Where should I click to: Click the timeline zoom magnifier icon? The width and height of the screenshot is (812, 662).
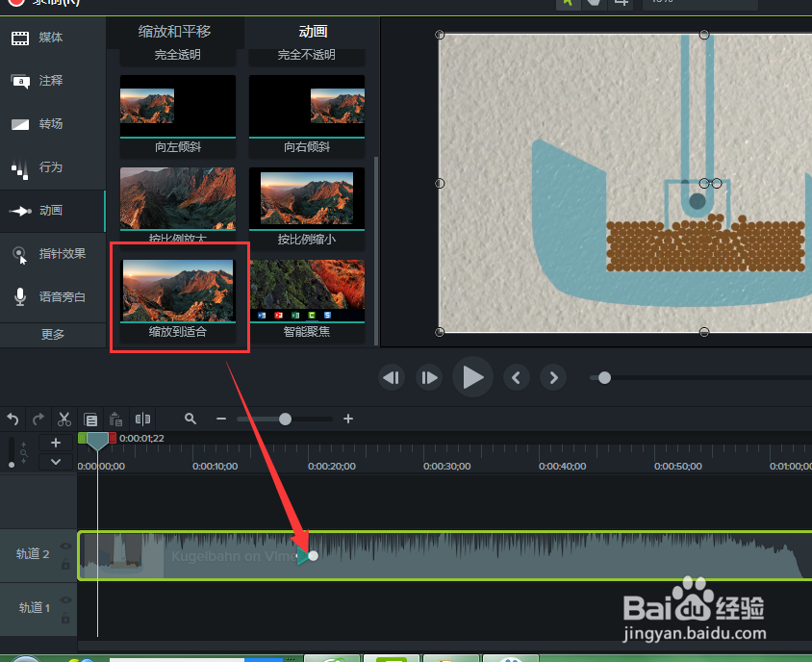tap(190, 420)
